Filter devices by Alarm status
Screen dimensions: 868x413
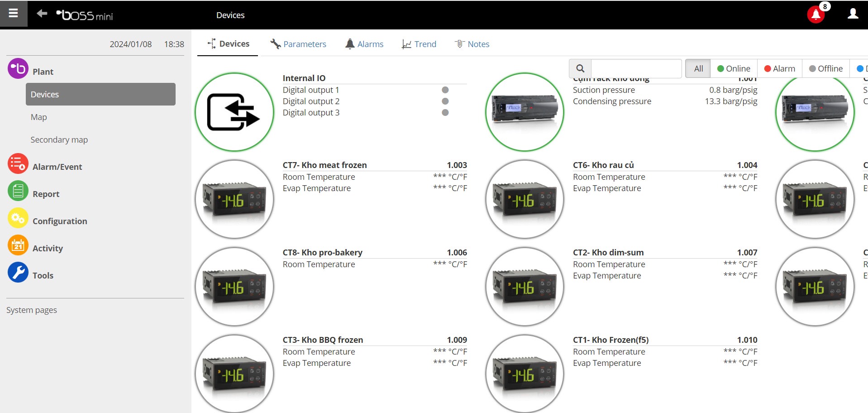tap(779, 69)
